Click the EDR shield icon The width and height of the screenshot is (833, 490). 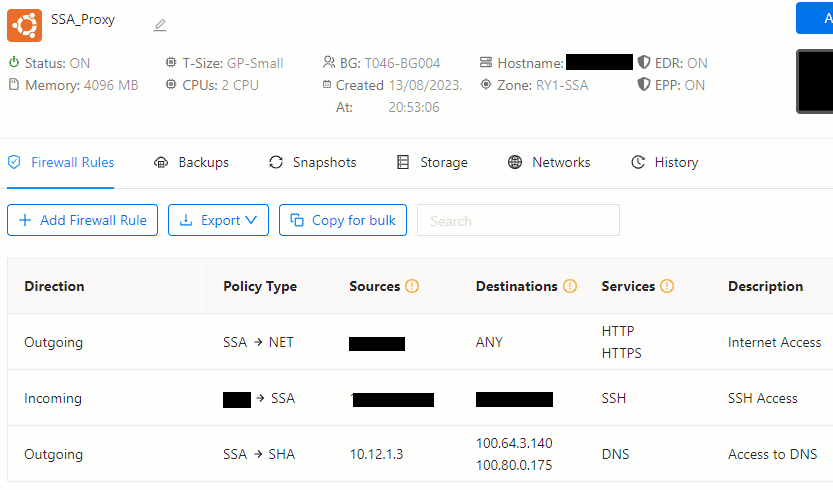(644, 63)
